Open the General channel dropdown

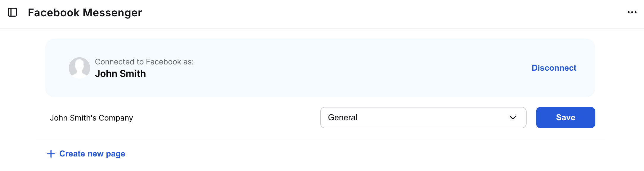[423, 118]
